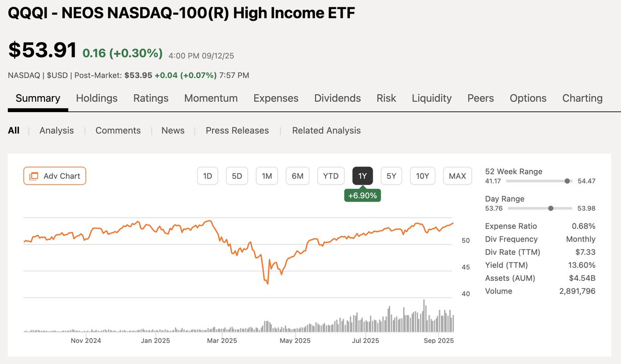Click the Expense Ratio value 0.68%
Viewport: 621px width, 364px height.
(x=584, y=226)
